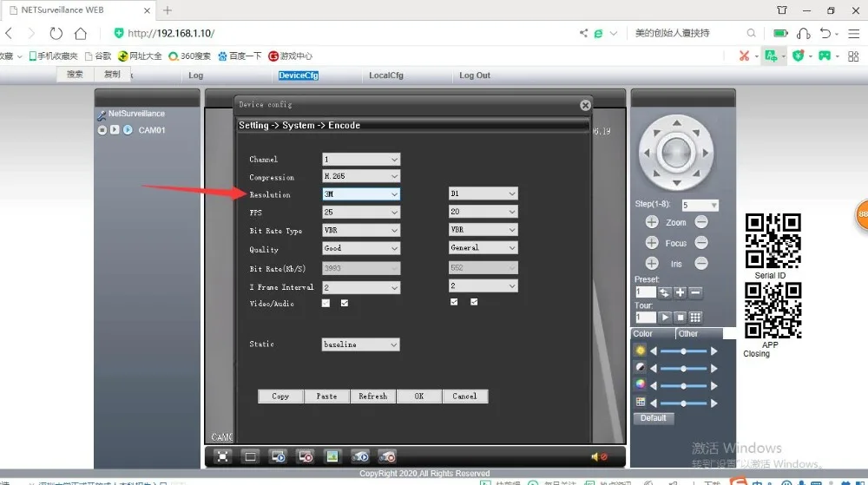
Task: Click the Cancel button
Action: 465,397
